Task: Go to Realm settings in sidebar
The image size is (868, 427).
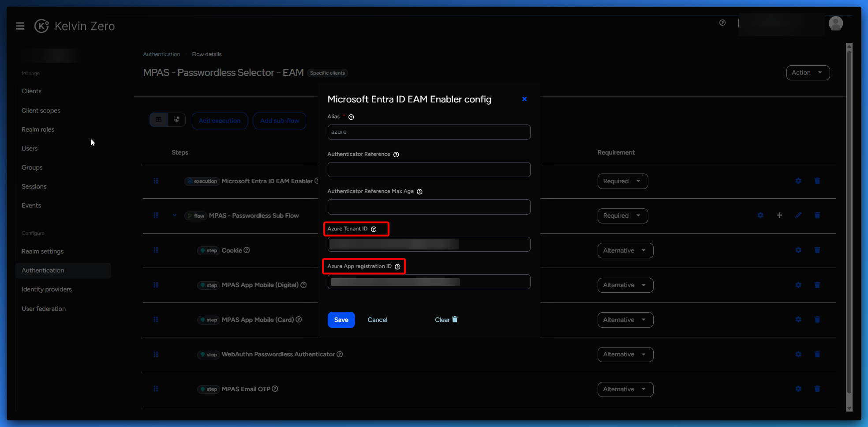Action: (43, 251)
